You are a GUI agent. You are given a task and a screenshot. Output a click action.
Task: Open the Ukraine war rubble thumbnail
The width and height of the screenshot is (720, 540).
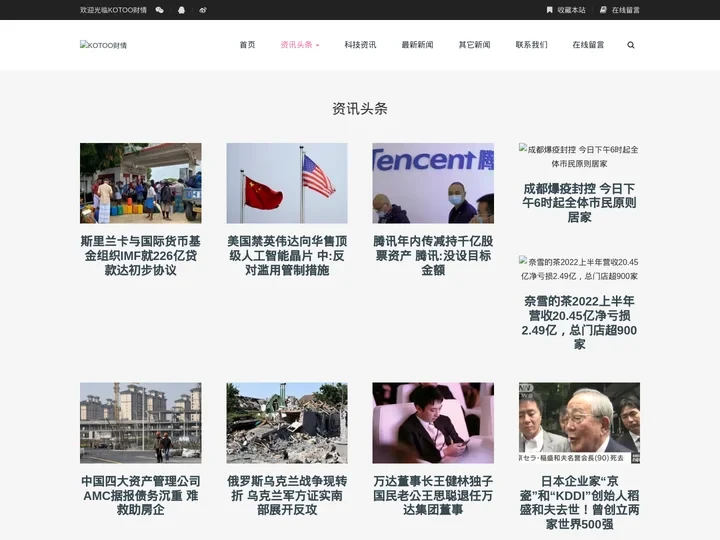point(287,423)
